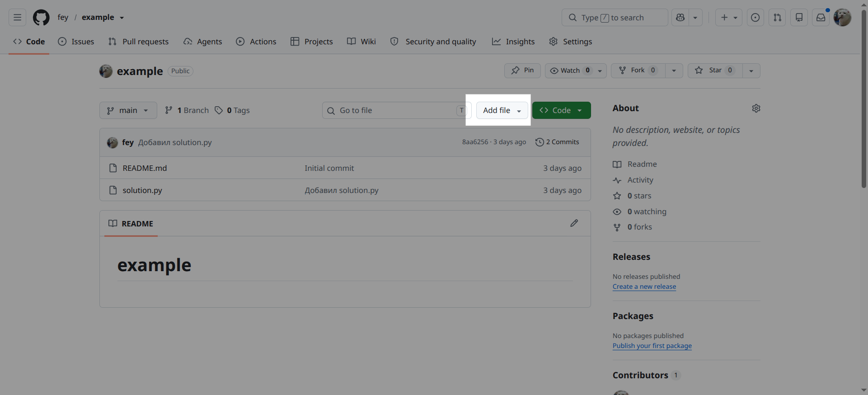Open the 0 Tags link
The width and height of the screenshot is (868, 395).
[232, 110]
